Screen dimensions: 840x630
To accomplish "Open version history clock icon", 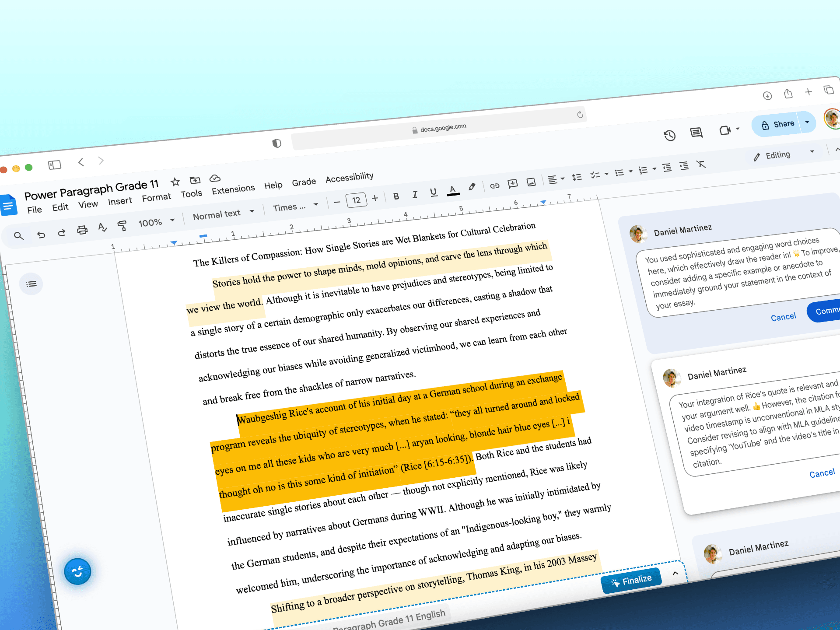I will (669, 136).
